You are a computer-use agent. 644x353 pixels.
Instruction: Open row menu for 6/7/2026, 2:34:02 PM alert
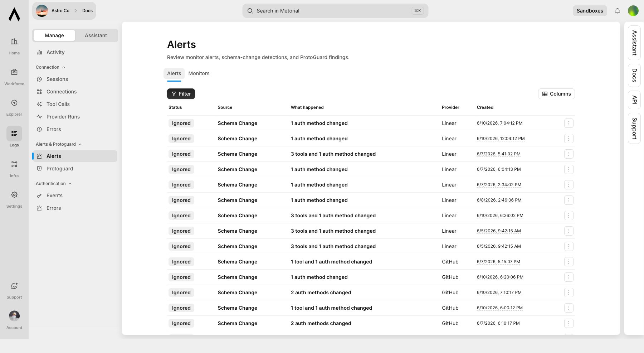click(x=569, y=185)
